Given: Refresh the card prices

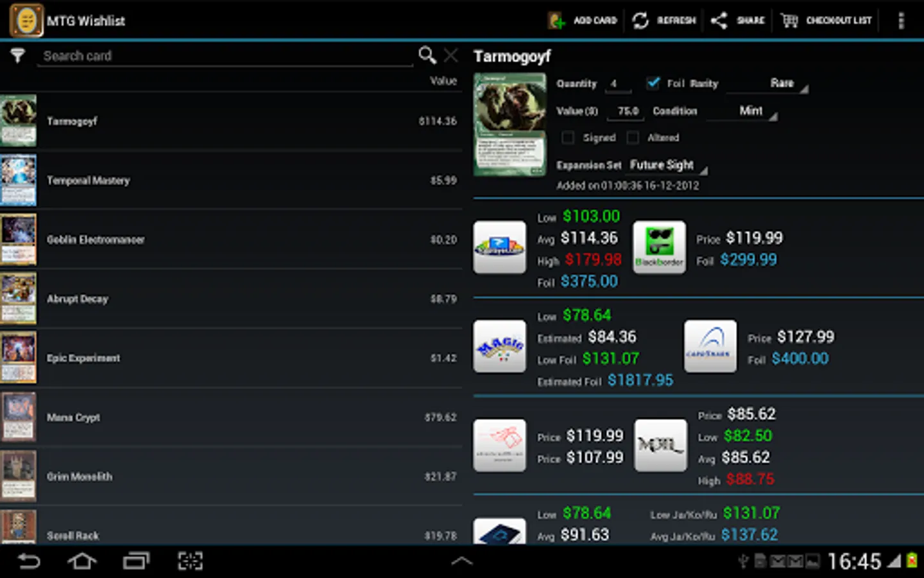Looking at the screenshot, I should pyautogui.click(x=663, y=21).
